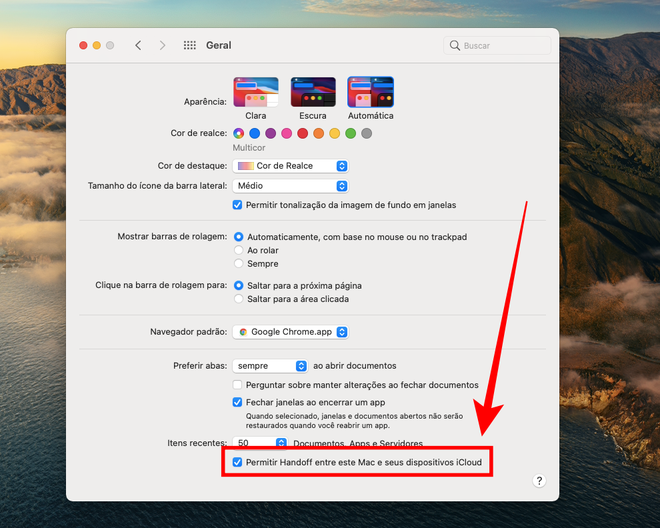660x528 pixels.
Task: Click the magnifying glass search icon
Action: pyautogui.click(x=455, y=45)
